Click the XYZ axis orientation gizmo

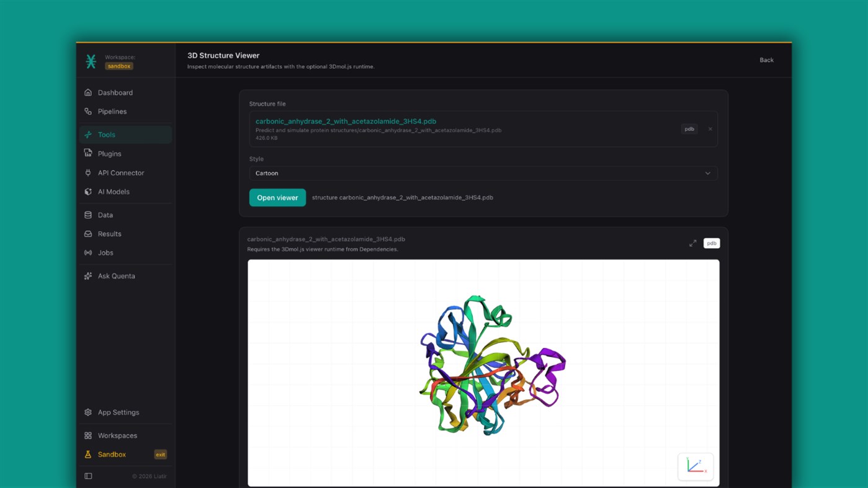[x=696, y=466]
